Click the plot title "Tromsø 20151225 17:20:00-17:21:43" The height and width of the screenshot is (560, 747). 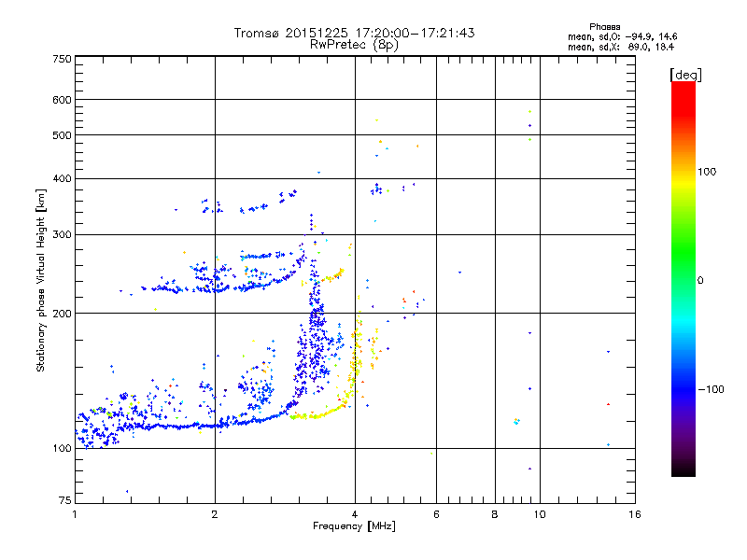(354, 33)
